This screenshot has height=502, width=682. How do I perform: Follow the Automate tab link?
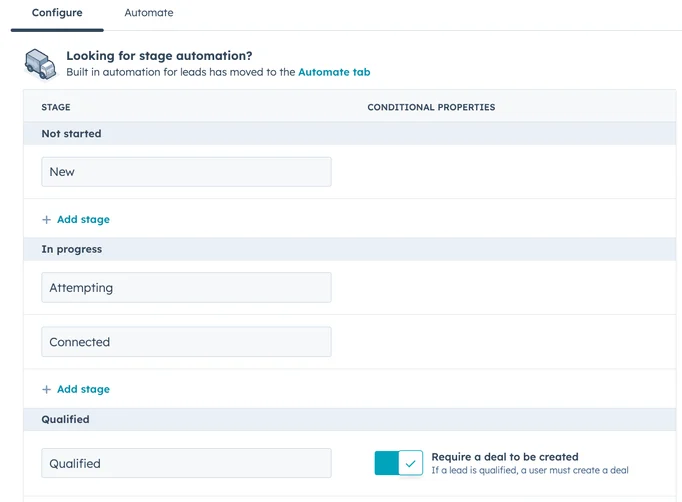click(x=334, y=72)
